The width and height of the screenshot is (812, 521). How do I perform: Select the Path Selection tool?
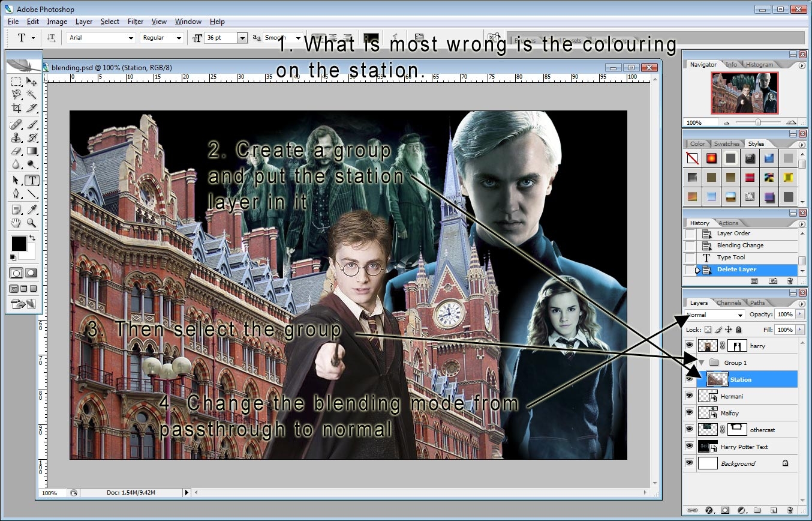16,180
